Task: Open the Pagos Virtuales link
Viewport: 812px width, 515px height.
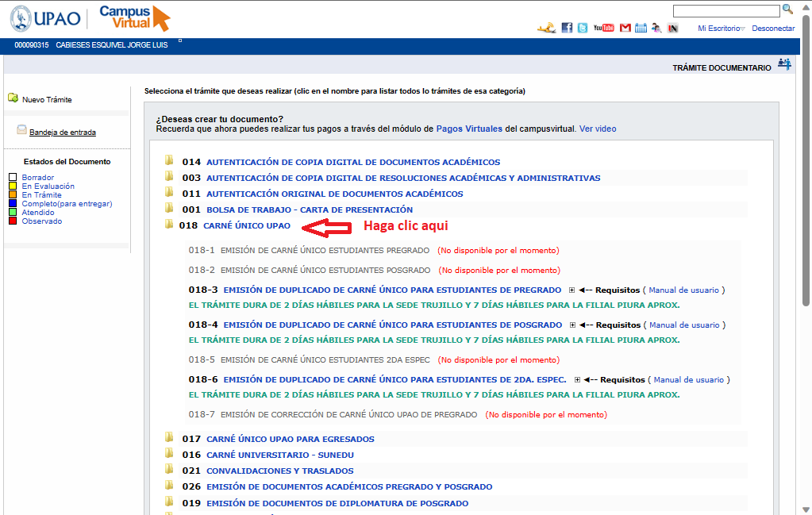Action: pyautogui.click(x=469, y=129)
